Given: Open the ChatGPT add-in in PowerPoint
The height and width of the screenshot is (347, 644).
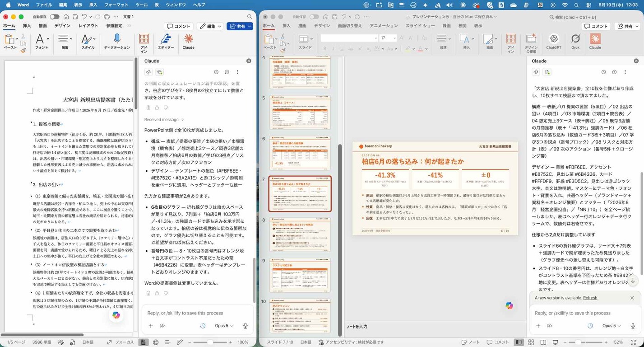Looking at the screenshot, I should (x=553, y=41).
